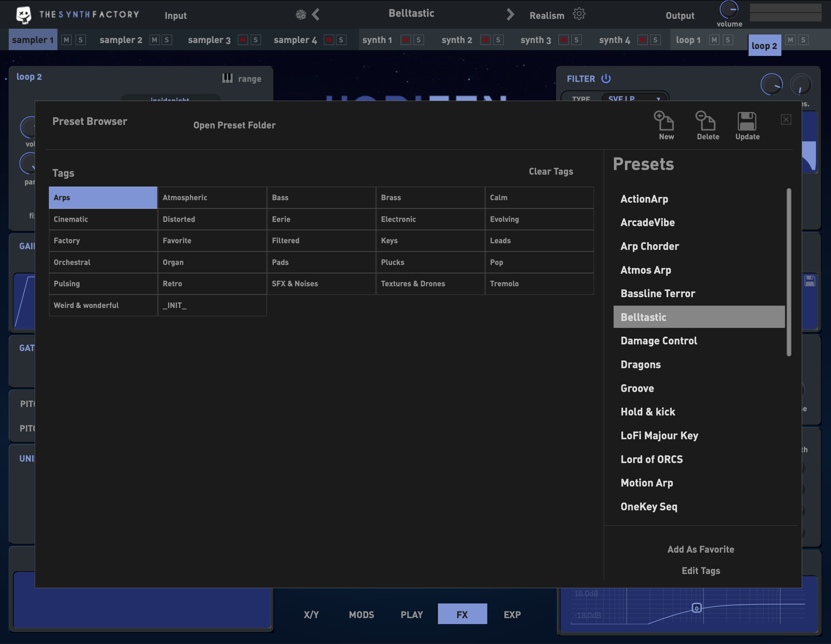Click the Clear Tags button
This screenshot has height=644, width=831.
point(551,171)
